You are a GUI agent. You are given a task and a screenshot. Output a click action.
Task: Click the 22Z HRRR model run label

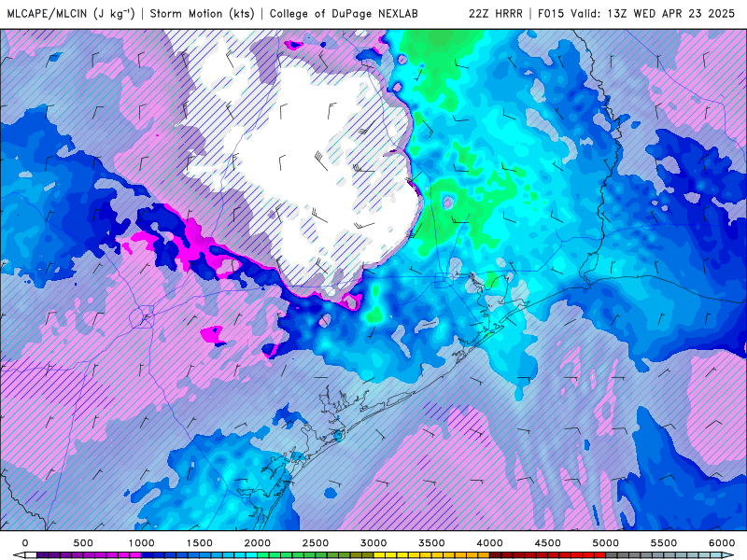pos(496,13)
